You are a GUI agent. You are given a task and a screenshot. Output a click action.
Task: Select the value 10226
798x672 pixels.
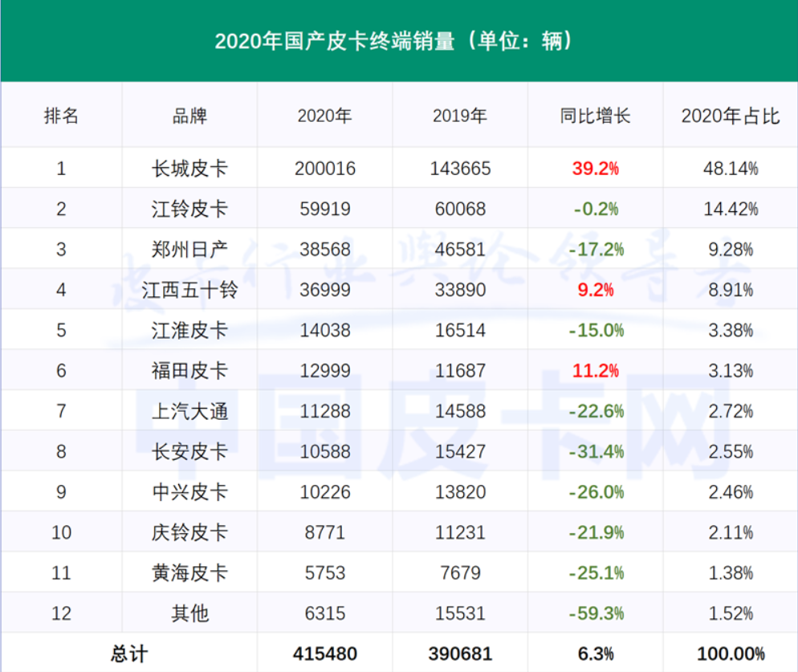(324, 492)
